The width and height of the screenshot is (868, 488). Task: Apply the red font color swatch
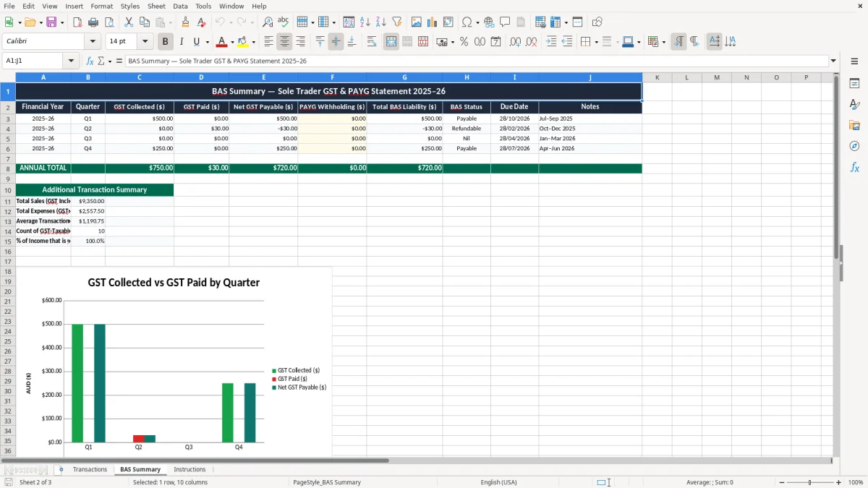tap(222, 41)
